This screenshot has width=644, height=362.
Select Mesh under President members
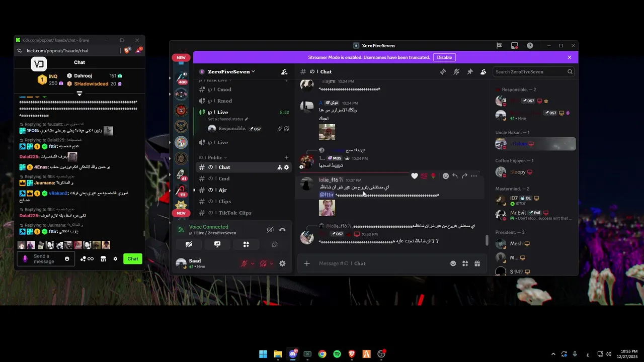tap(535, 244)
